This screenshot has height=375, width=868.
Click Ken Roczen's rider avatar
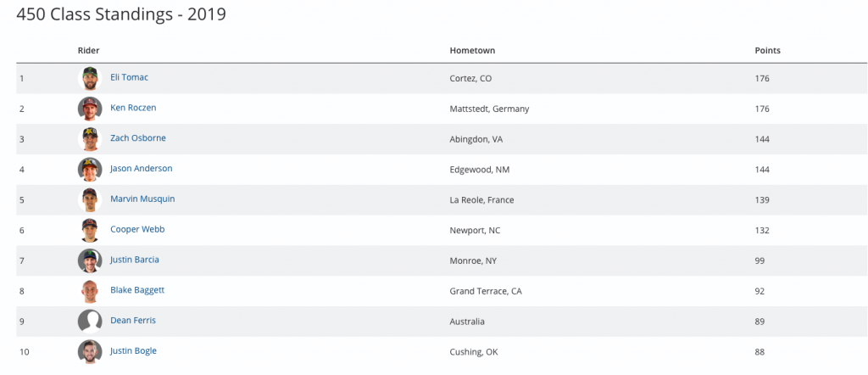tap(90, 109)
